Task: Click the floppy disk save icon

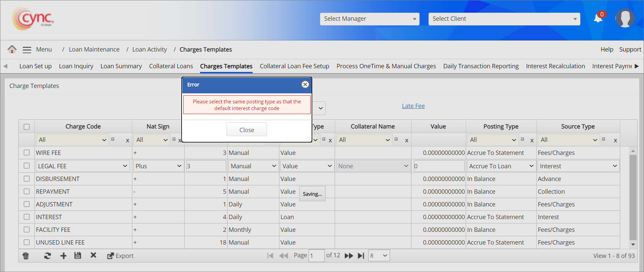Action: (x=78, y=256)
